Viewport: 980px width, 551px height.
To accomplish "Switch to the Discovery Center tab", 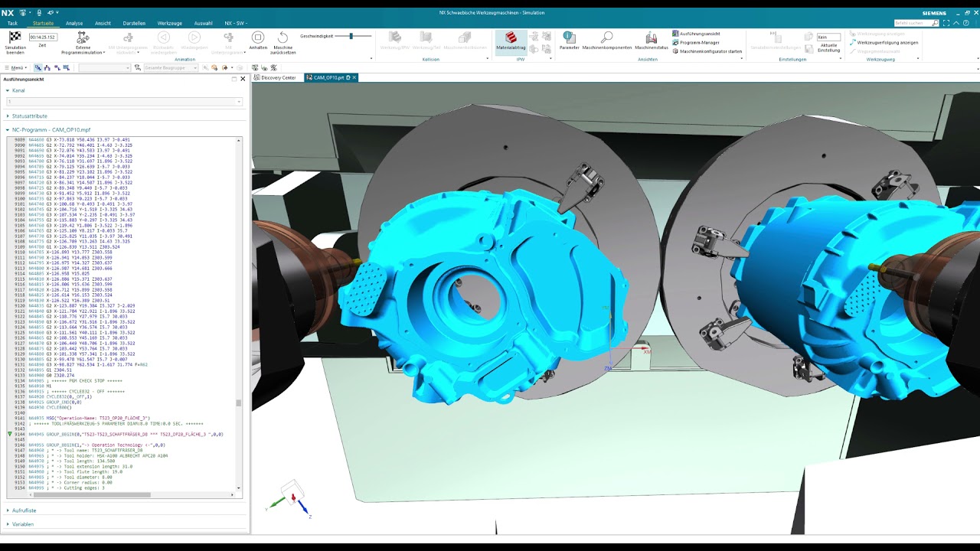I will 275,77.
